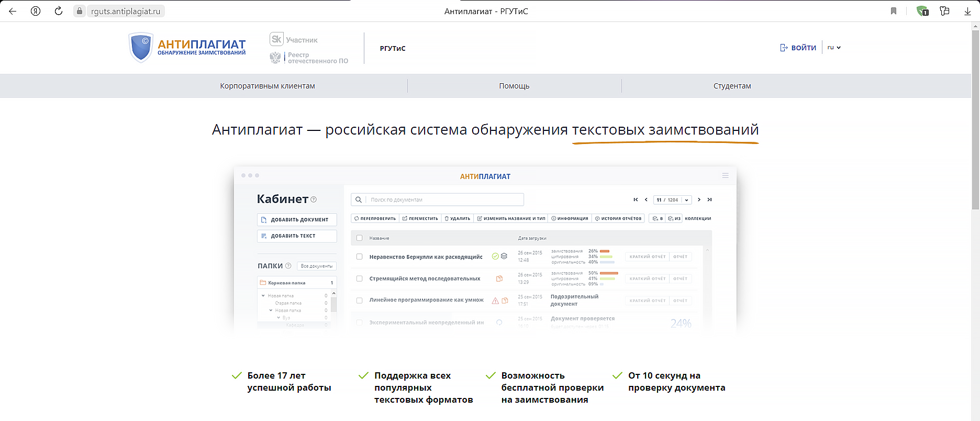Click the Добавить документ button
Screen dimensions: 980x421
click(x=297, y=219)
